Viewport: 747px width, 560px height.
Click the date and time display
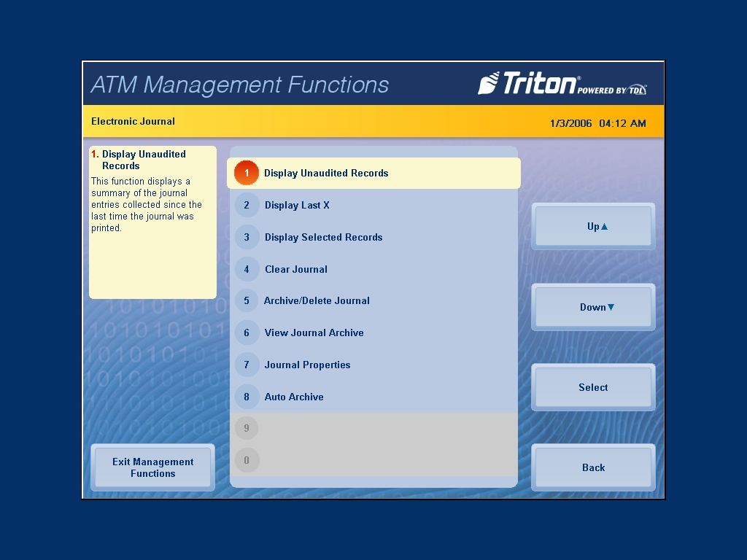point(600,123)
